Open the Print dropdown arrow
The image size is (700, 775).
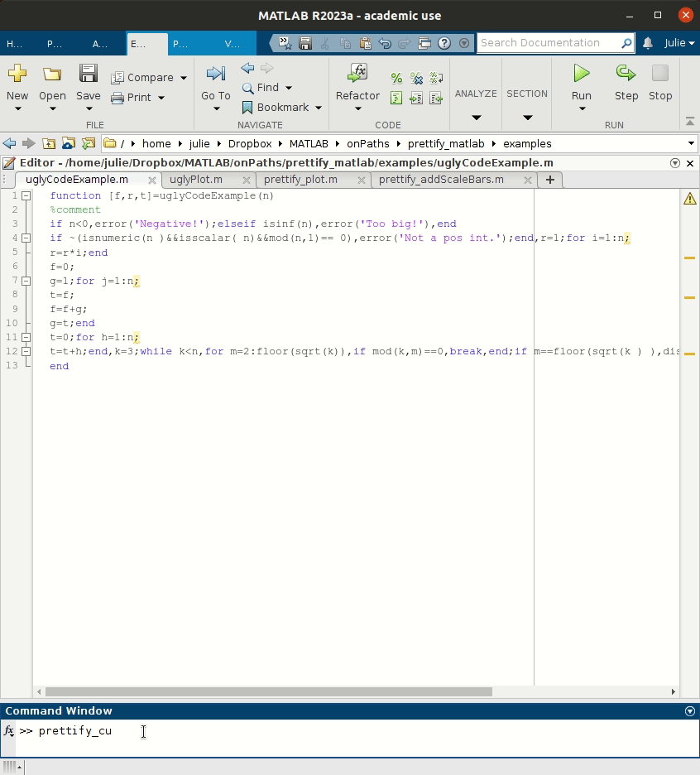tap(161, 98)
